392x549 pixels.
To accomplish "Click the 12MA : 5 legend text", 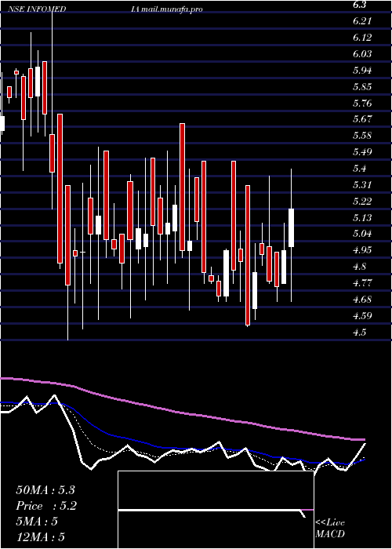I will [x=41, y=537].
